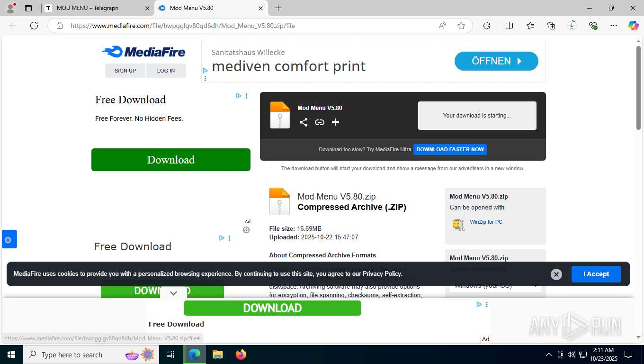
Task: Open the Copilot icon
Action: (x=633, y=26)
